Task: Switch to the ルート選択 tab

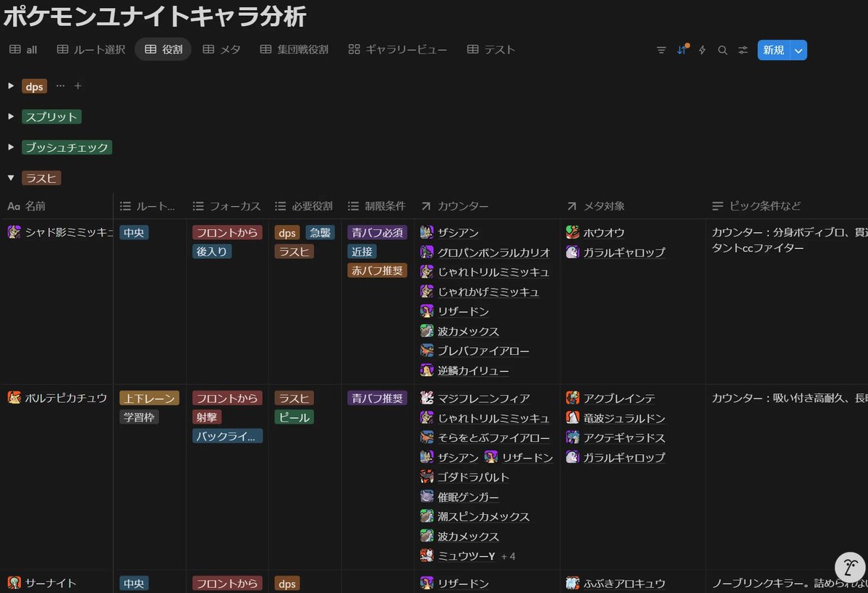Action: pyautogui.click(x=91, y=50)
